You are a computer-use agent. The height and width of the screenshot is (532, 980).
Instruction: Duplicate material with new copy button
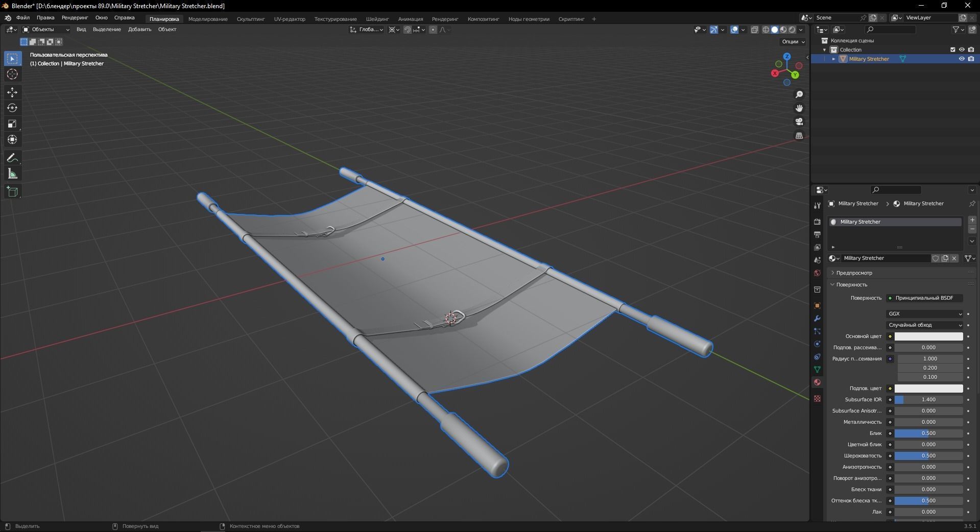coord(945,258)
